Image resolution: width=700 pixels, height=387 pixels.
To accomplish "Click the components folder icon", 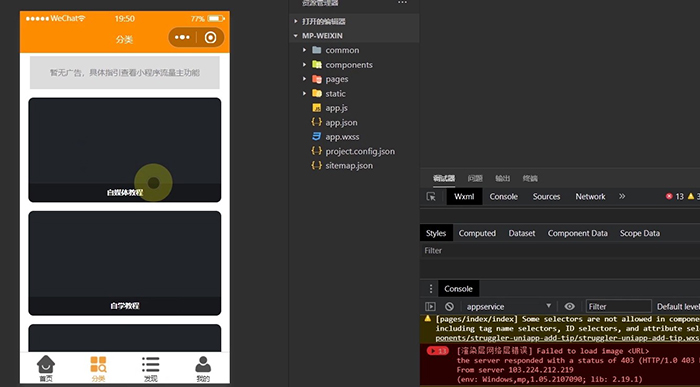I will 317,64.
